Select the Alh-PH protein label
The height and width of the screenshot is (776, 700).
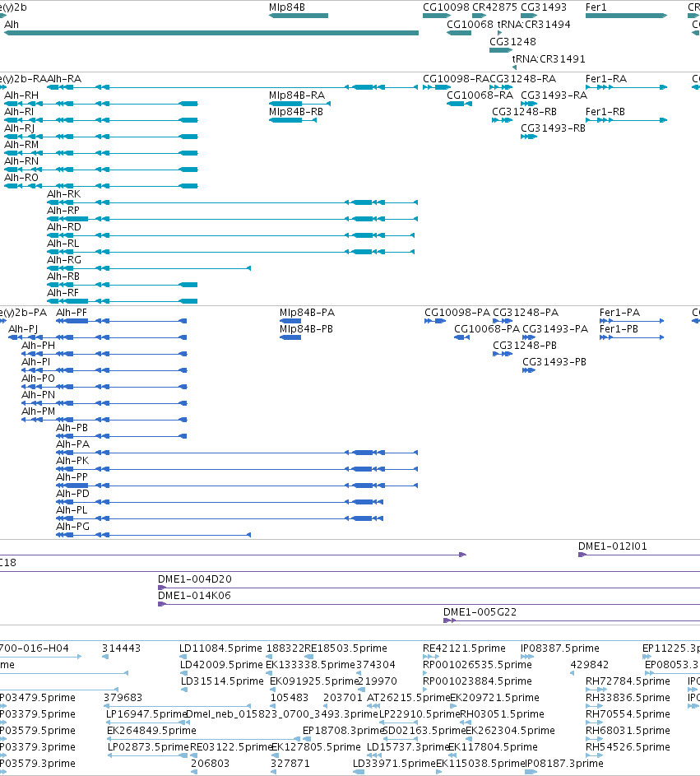coord(38,345)
